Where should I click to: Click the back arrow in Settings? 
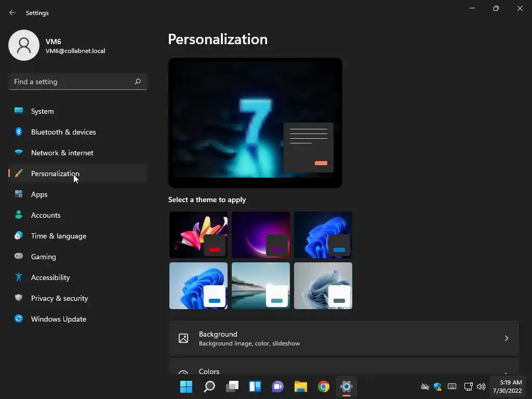pos(12,12)
